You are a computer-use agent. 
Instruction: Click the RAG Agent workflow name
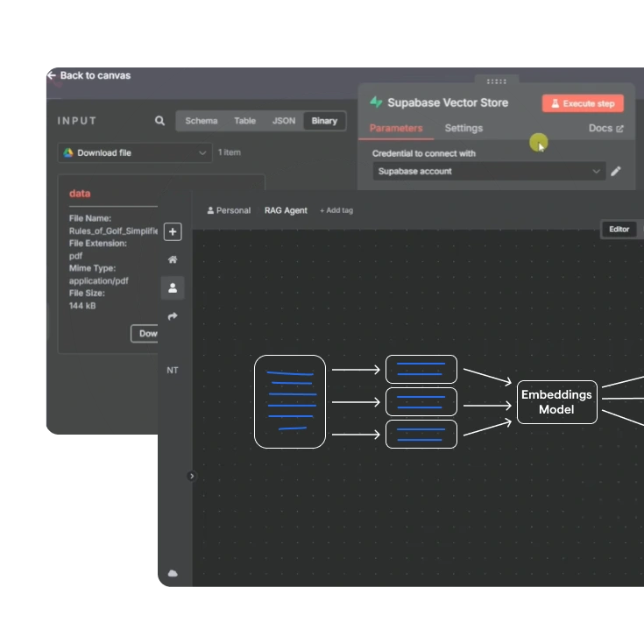[286, 210]
